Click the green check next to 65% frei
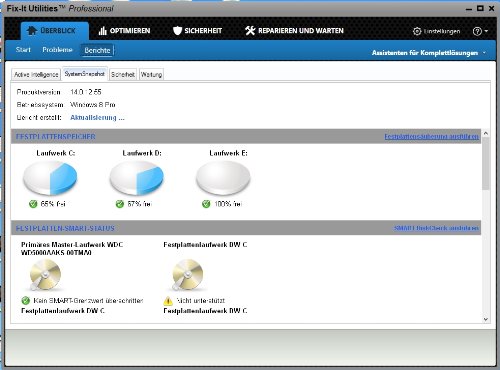 (x=33, y=204)
